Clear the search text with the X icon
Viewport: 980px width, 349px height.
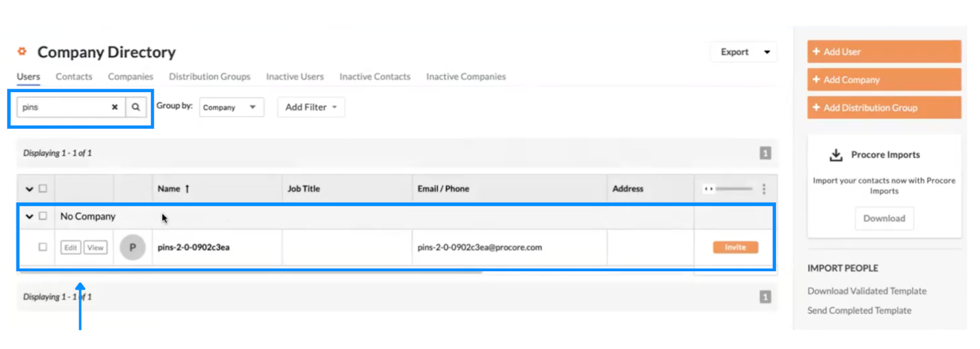tap(115, 107)
